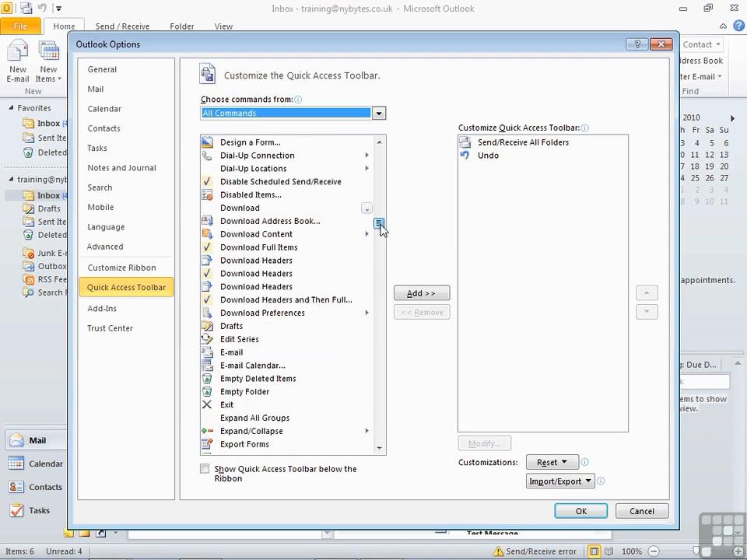Viewport: 747px width, 560px height.
Task: Select Download Full Items checkmark command
Action: (286, 247)
